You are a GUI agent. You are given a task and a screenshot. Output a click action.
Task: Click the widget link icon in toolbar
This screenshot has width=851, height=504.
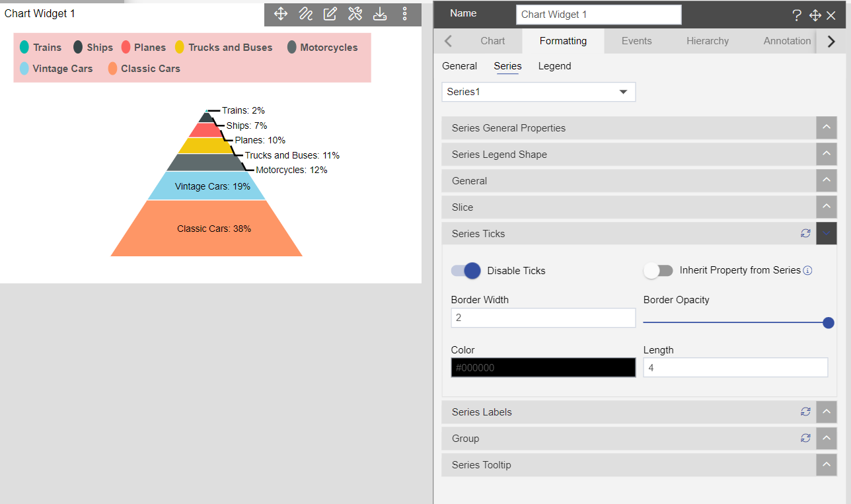point(305,14)
